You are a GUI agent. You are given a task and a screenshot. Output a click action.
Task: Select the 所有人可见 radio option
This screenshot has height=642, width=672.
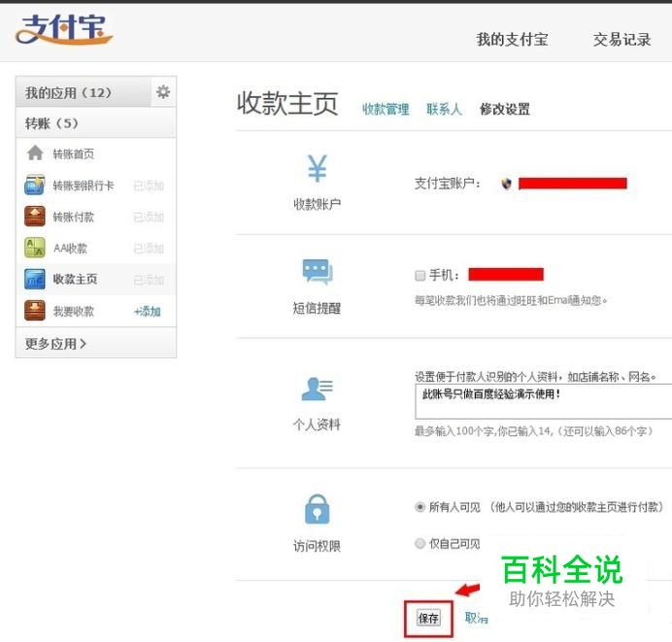click(x=420, y=507)
